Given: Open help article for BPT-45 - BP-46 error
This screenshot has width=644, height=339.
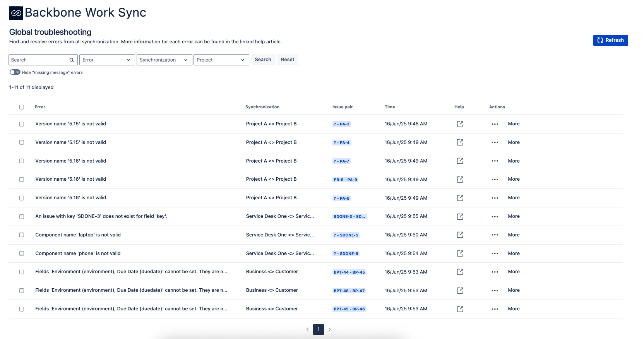Looking at the screenshot, I should [x=460, y=309].
